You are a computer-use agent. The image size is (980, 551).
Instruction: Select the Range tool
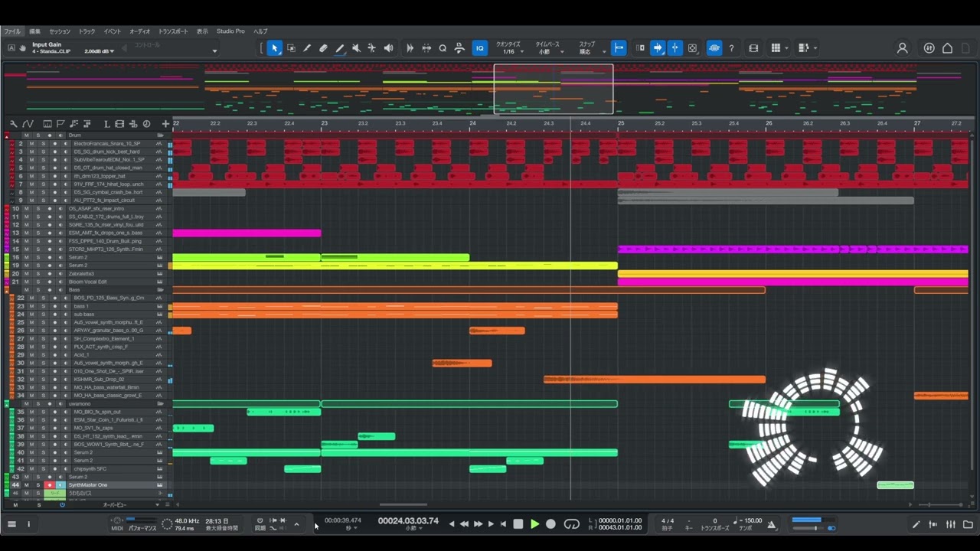coord(291,48)
